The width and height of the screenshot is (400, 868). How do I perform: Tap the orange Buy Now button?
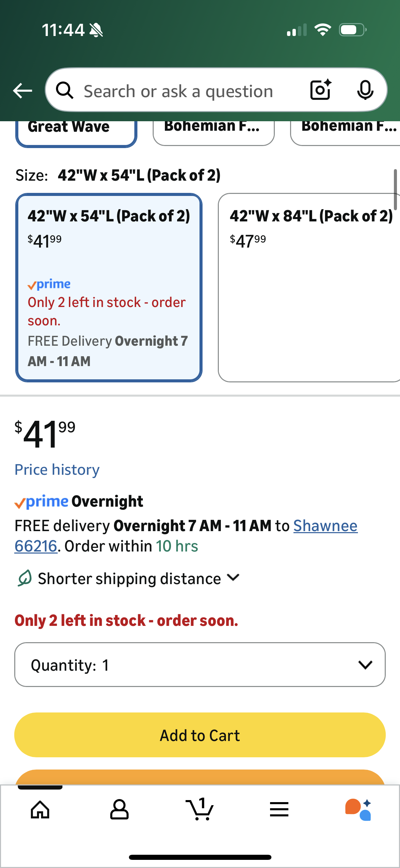[x=200, y=777]
